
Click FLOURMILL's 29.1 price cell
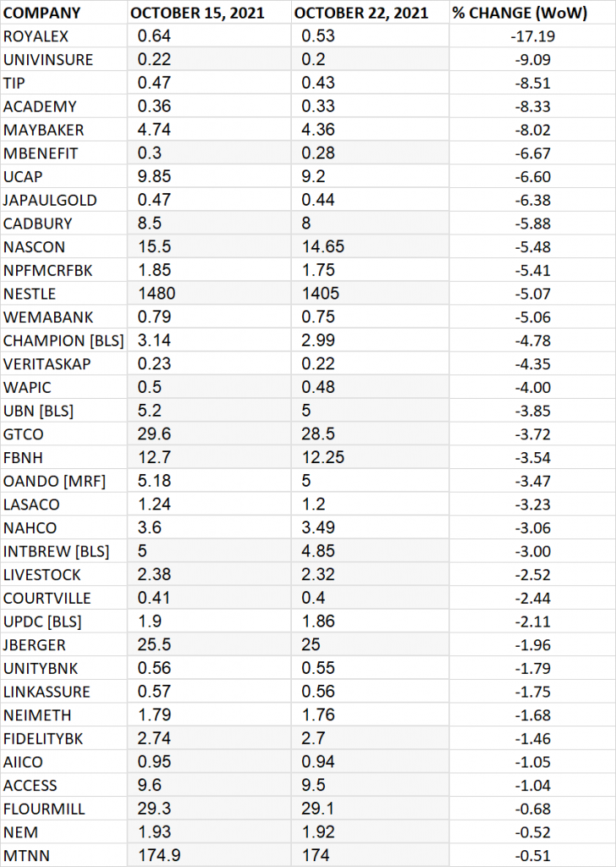click(x=370, y=809)
